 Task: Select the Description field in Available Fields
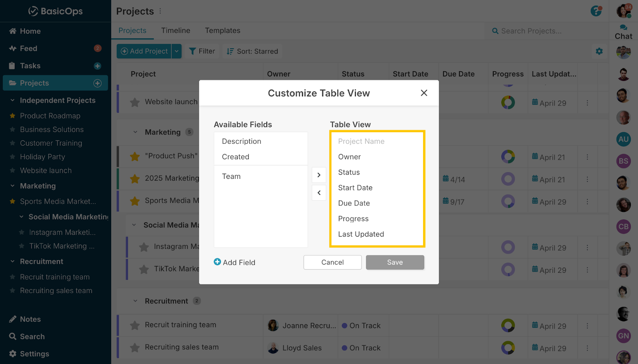pos(242,141)
